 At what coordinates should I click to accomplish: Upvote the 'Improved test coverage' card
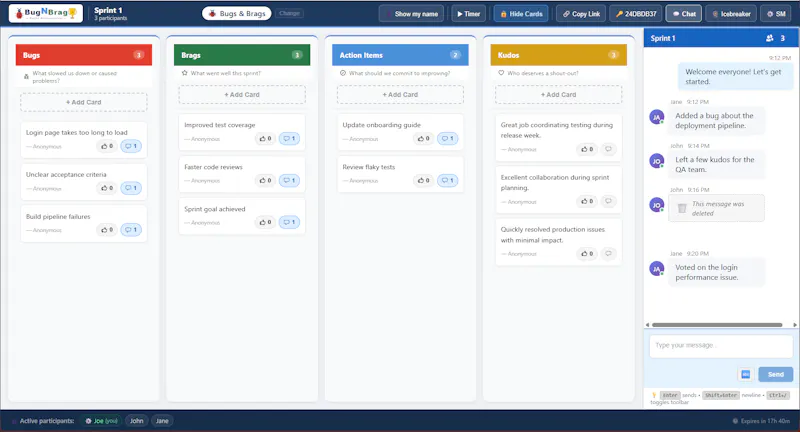(x=265, y=139)
